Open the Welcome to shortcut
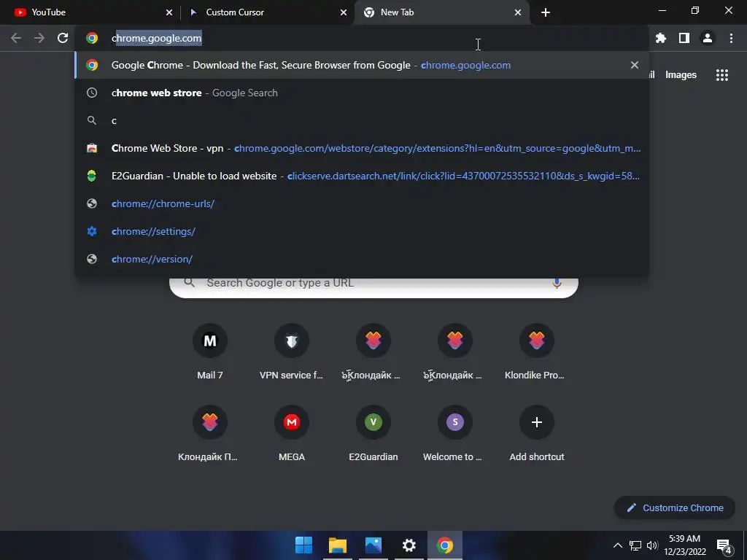Viewport: 747px width, 560px height. point(455,433)
